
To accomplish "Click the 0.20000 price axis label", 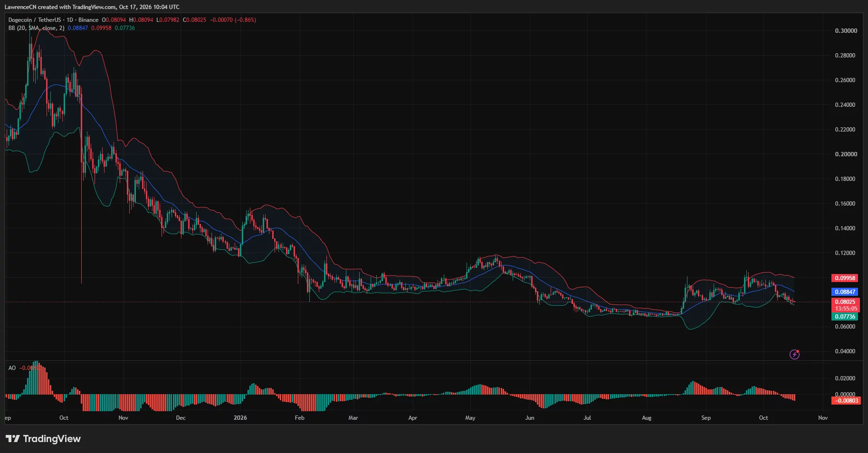I will [846, 154].
